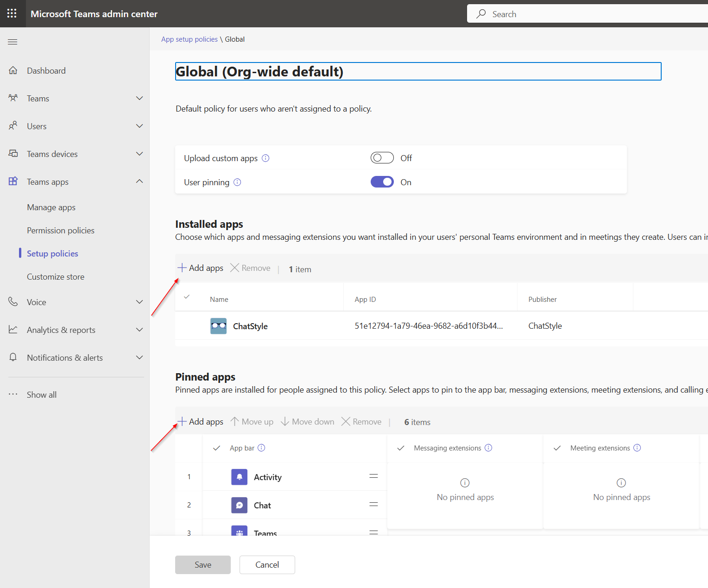Click the Dashboard home icon
The width and height of the screenshot is (708, 588).
pyautogui.click(x=13, y=70)
